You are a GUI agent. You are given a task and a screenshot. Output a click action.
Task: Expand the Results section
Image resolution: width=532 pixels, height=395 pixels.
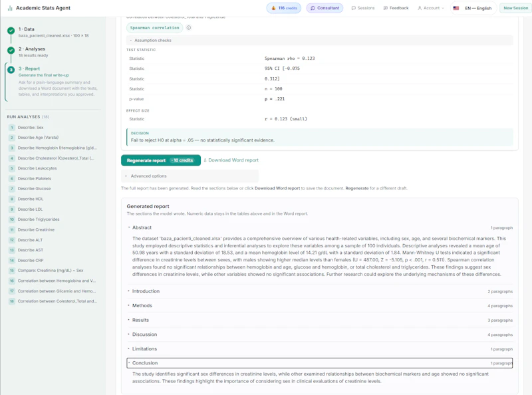pos(320,320)
